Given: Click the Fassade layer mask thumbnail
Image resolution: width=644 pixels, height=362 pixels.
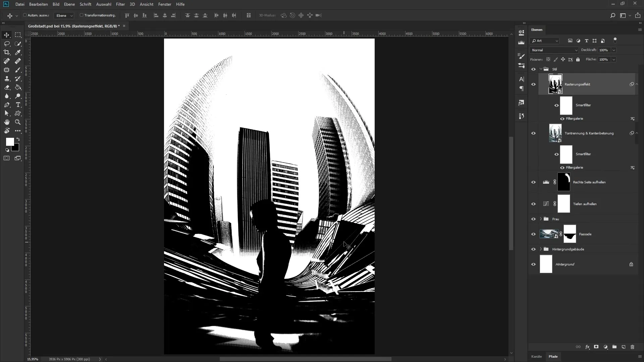Looking at the screenshot, I should coord(570,234).
